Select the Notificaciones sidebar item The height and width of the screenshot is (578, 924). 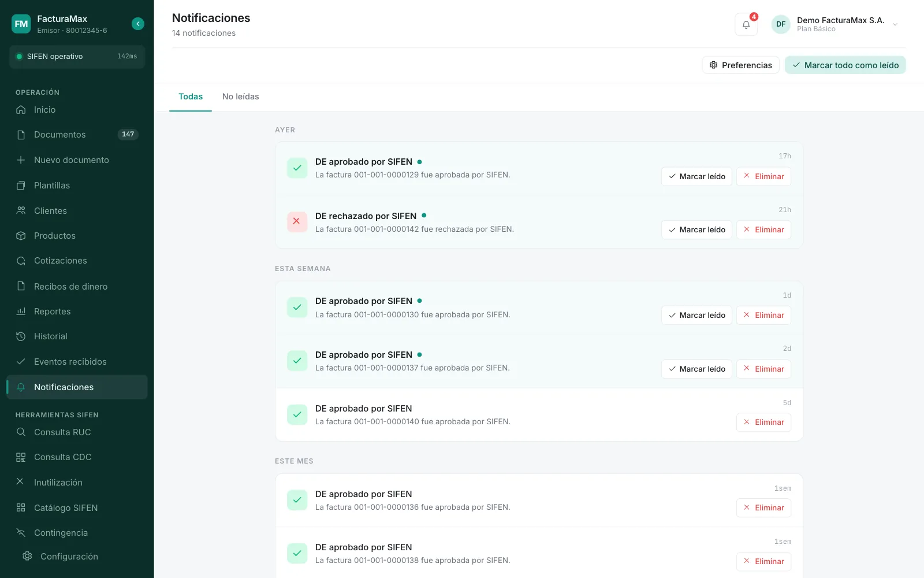(77, 387)
